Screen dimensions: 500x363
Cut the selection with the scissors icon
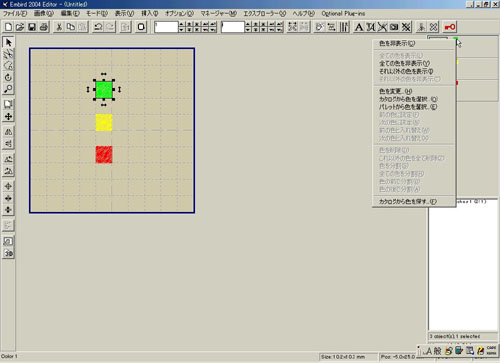point(59,27)
